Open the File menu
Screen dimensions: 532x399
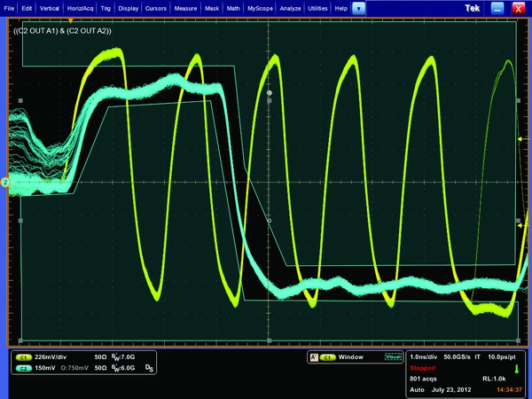point(10,7)
